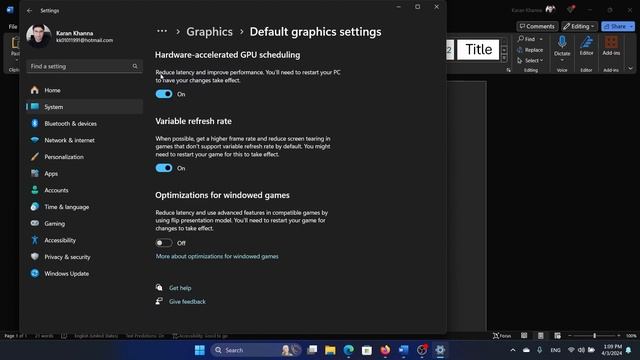Screen dimensions: 640x360
Task: Click the search magnifier in Find a setting
Action: click(135, 66)
